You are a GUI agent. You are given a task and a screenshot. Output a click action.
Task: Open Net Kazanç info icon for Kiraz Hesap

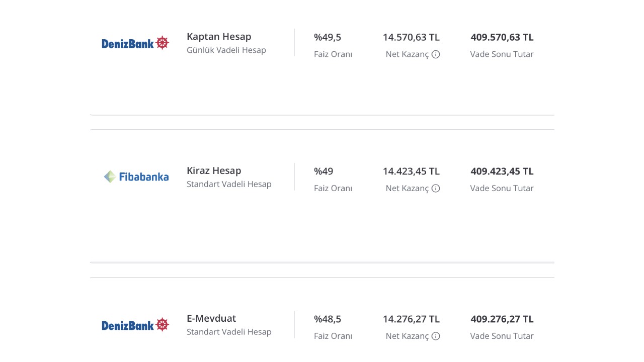436,188
